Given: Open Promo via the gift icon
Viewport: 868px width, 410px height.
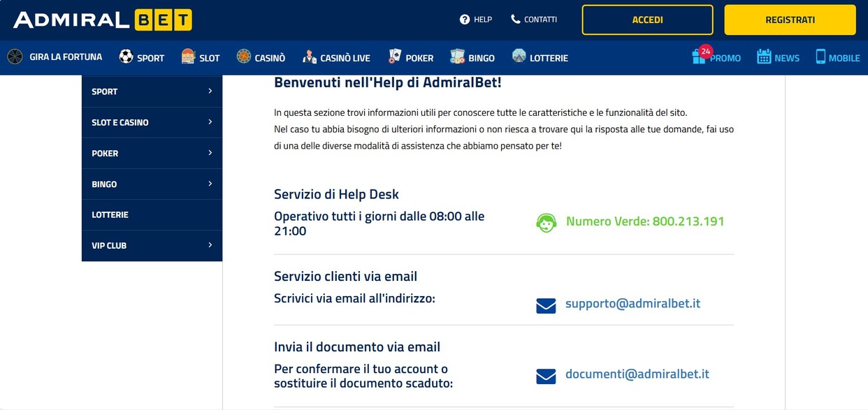Looking at the screenshot, I should pos(699,57).
